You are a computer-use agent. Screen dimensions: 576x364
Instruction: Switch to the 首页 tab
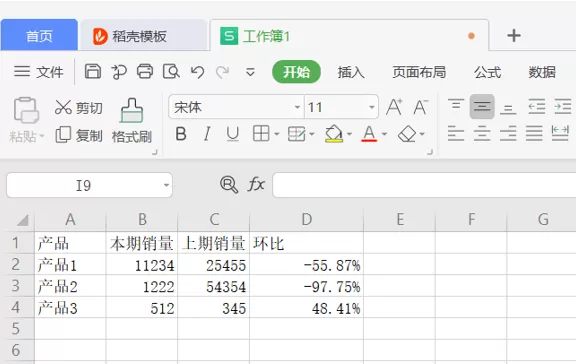(x=39, y=35)
